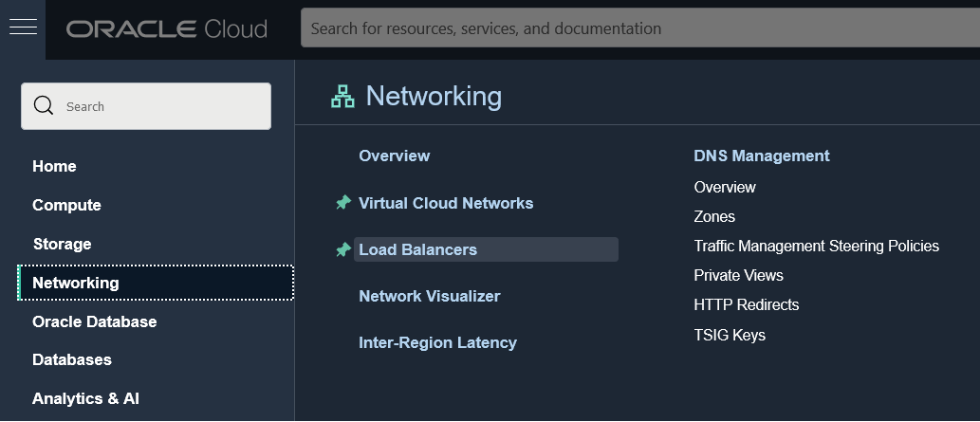Open DNS Zones link

pyautogui.click(x=714, y=216)
